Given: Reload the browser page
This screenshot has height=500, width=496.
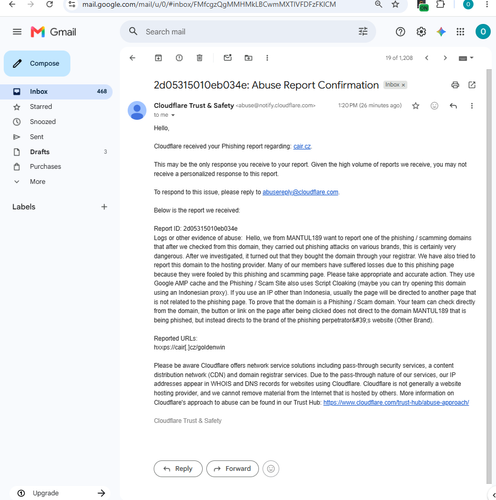Looking at the screenshot, I should tap(50, 4).
